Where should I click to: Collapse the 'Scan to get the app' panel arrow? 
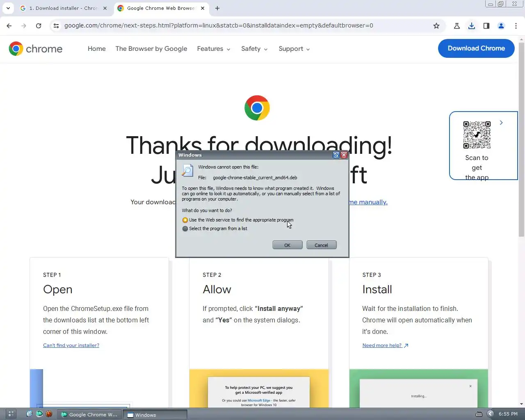tap(501, 123)
